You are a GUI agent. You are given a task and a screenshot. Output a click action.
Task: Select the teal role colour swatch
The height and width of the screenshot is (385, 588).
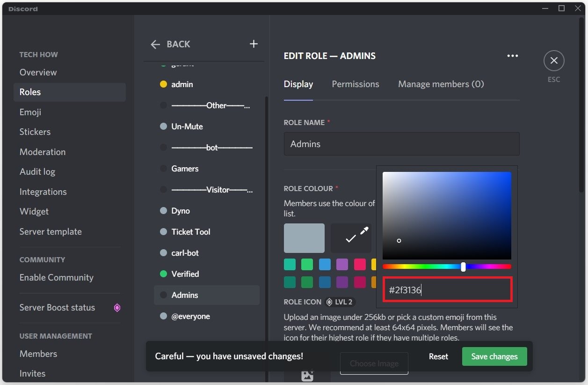click(290, 264)
